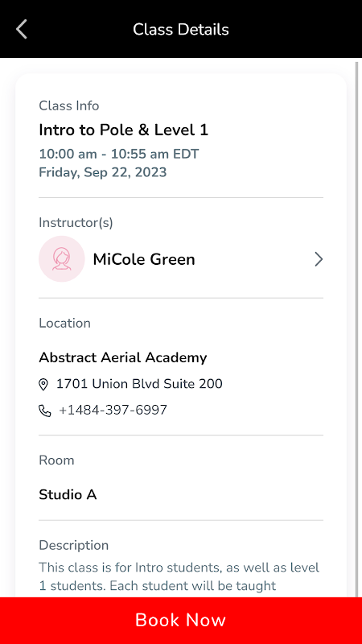Select the Studio A room entry
The width and height of the screenshot is (362, 644).
(68, 494)
